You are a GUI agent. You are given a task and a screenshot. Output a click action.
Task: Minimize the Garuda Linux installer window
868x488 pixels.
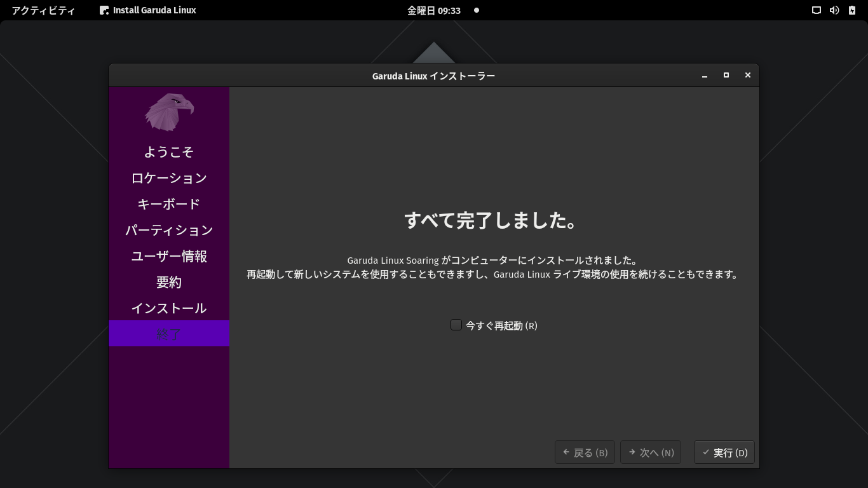[x=705, y=76]
